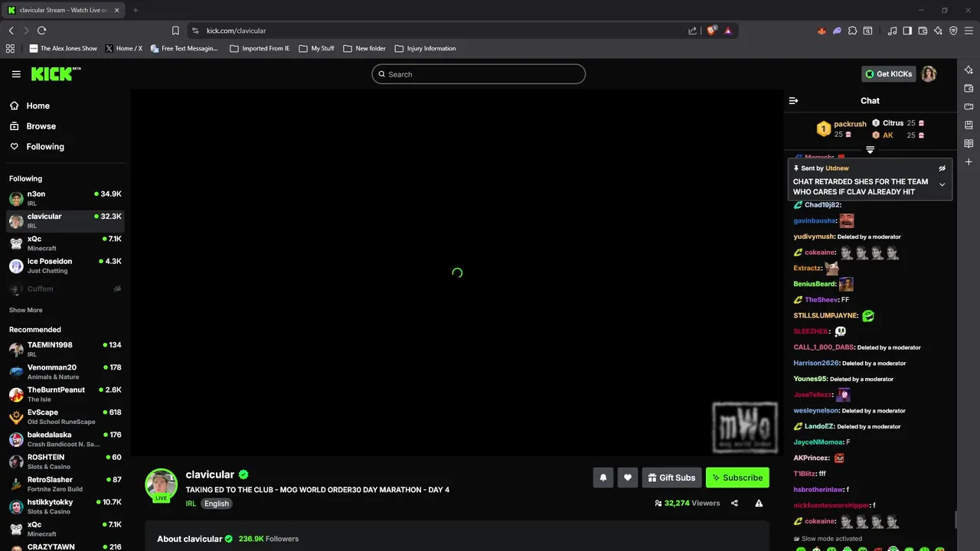Open Ice Poseidon channel in sidebar
980x551 pixels.
pyautogui.click(x=65, y=266)
